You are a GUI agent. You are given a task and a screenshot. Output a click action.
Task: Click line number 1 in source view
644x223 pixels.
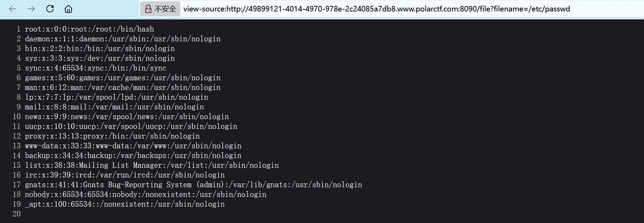tap(18, 29)
